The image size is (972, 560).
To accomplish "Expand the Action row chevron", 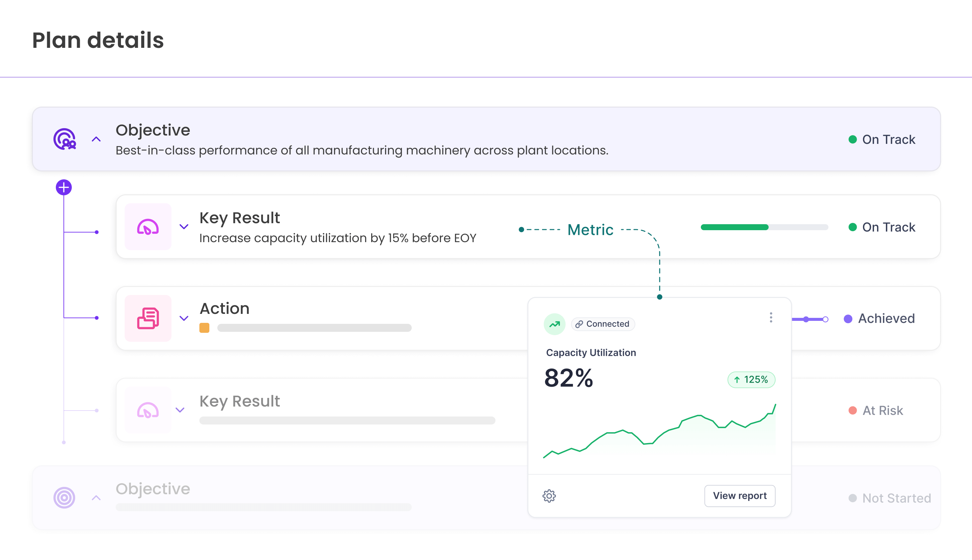I will click(184, 318).
